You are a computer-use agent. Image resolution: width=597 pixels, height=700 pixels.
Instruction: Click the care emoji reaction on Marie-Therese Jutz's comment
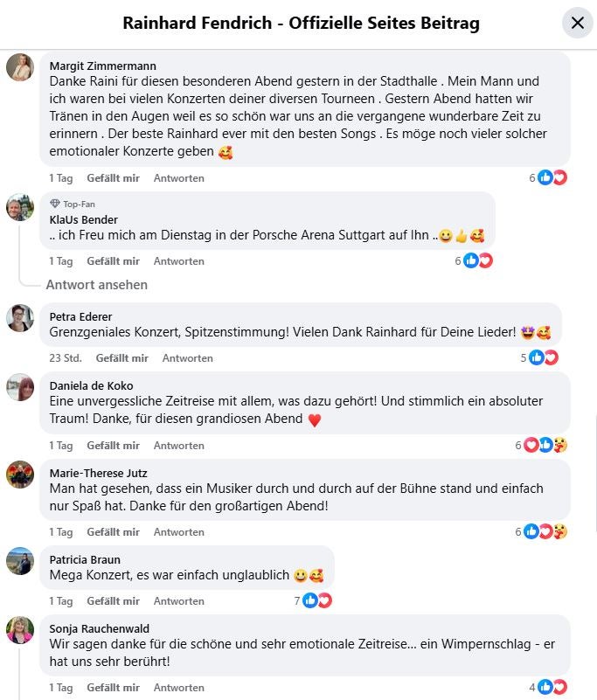[x=560, y=531]
